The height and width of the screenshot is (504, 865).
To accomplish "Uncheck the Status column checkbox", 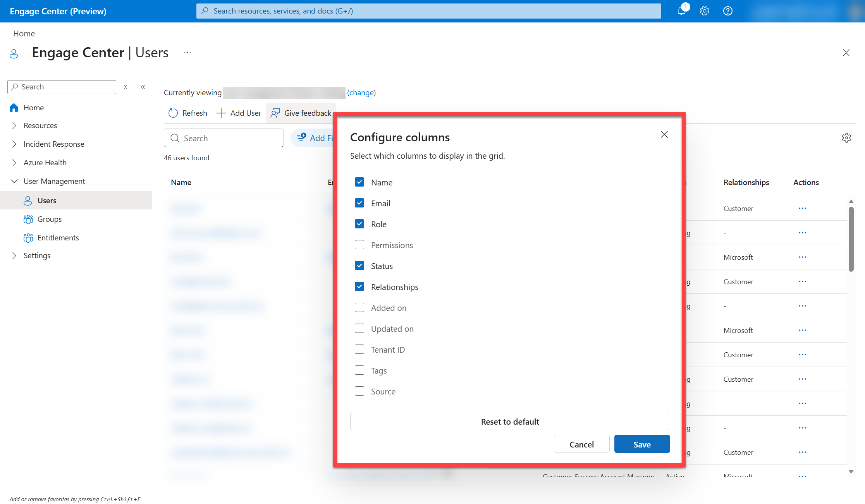I will point(359,266).
